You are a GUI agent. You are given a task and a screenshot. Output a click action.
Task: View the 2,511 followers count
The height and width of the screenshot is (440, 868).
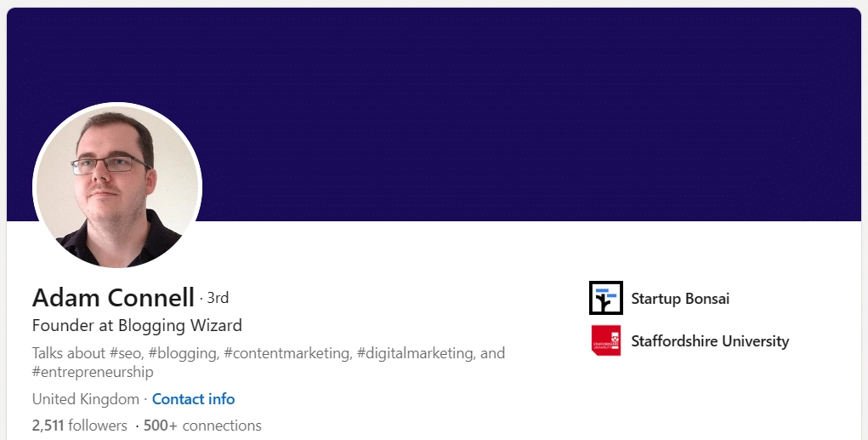pyautogui.click(x=79, y=426)
